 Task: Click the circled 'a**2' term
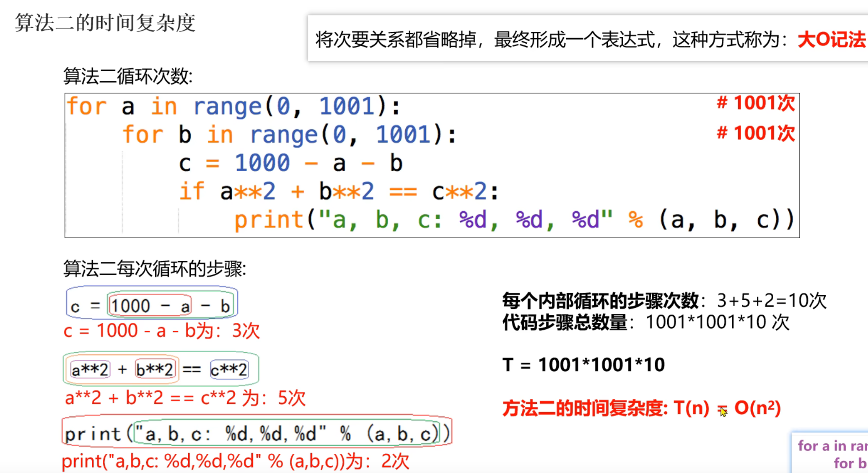click(x=90, y=370)
